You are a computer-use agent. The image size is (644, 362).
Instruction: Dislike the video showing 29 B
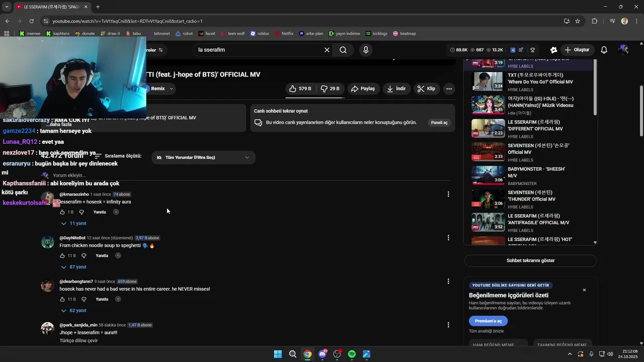(330, 88)
